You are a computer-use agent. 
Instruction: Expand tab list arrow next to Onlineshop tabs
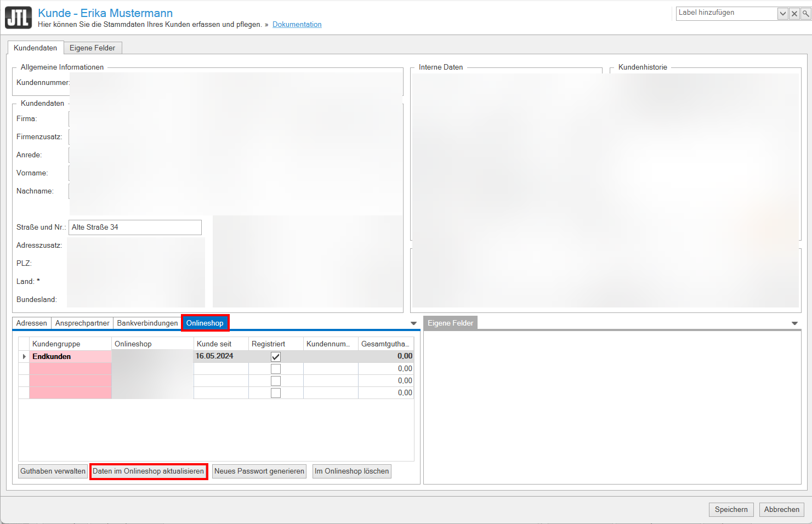tap(413, 323)
